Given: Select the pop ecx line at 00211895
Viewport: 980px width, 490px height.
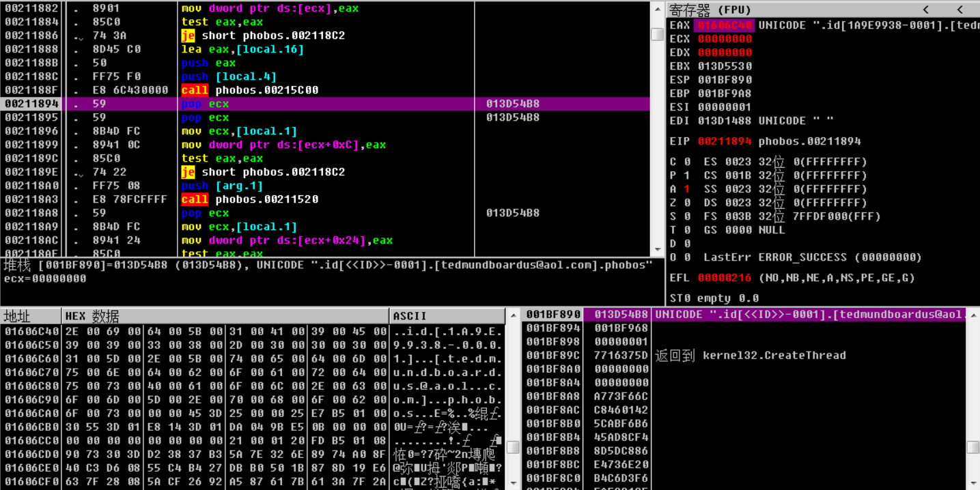Looking at the screenshot, I should coord(324,117).
